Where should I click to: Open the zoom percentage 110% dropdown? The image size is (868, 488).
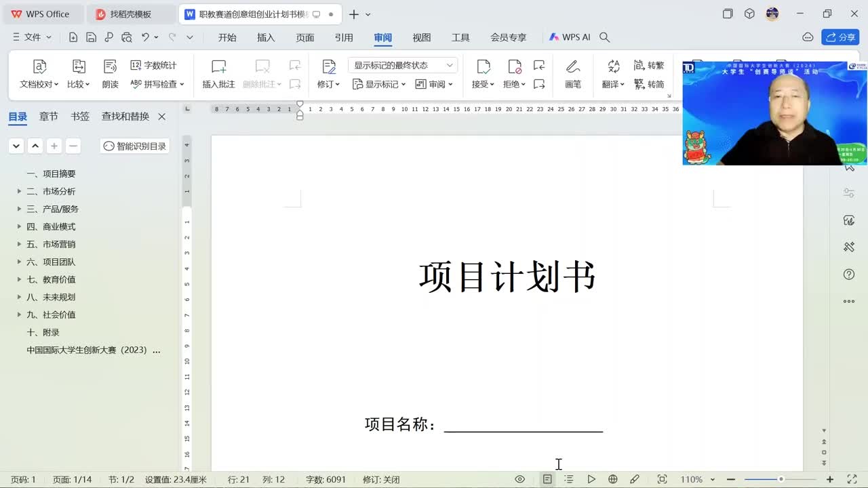[x=698, y=479]
